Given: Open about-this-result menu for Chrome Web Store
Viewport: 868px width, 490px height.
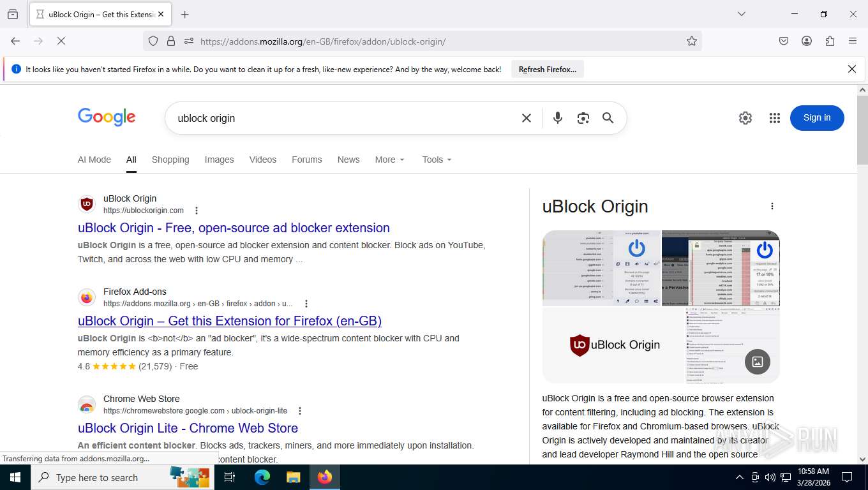Looking at the screenshot, I should click(300, 411).
